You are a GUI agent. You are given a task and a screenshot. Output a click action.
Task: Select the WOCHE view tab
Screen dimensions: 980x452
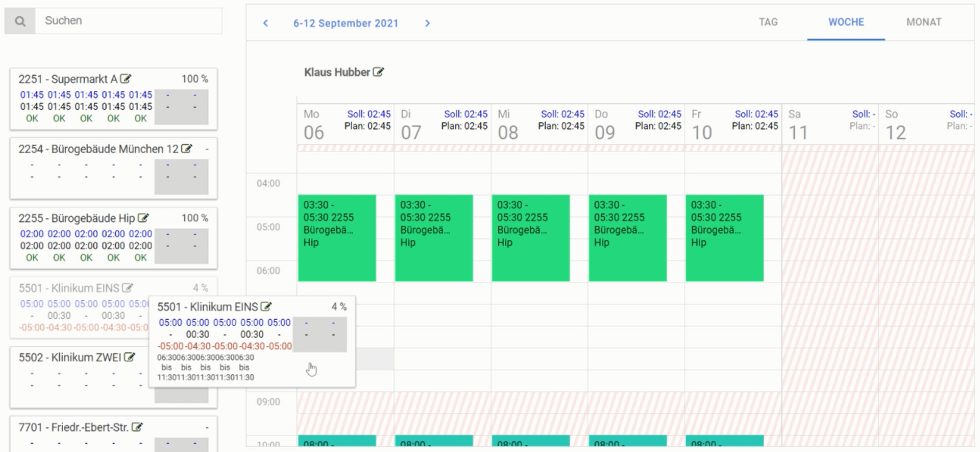coord(846,22)
